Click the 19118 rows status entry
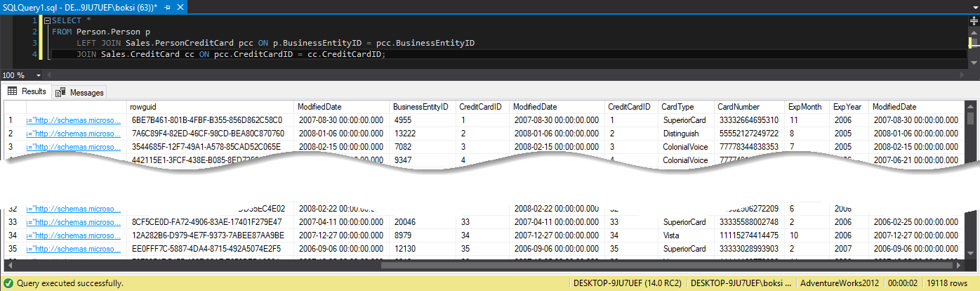This screenshot has height=291, width=980. pyautogui.click(x=948, y=283)
